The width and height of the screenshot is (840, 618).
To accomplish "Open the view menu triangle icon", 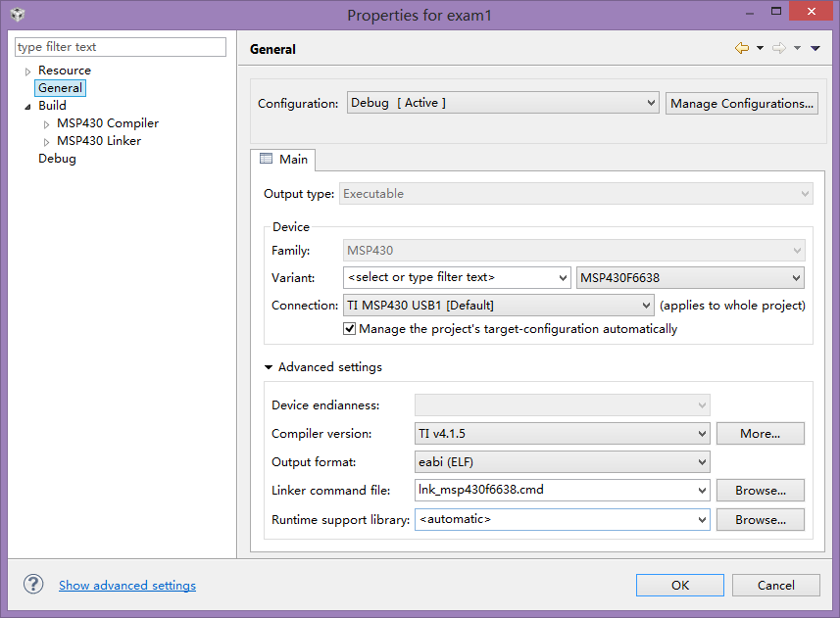I will point(815,48).
